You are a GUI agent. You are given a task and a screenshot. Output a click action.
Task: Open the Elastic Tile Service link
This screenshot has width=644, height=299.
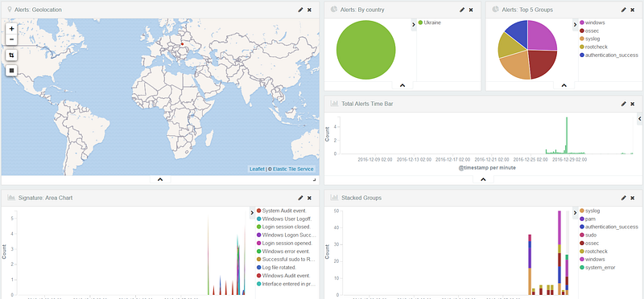(294, 169)
